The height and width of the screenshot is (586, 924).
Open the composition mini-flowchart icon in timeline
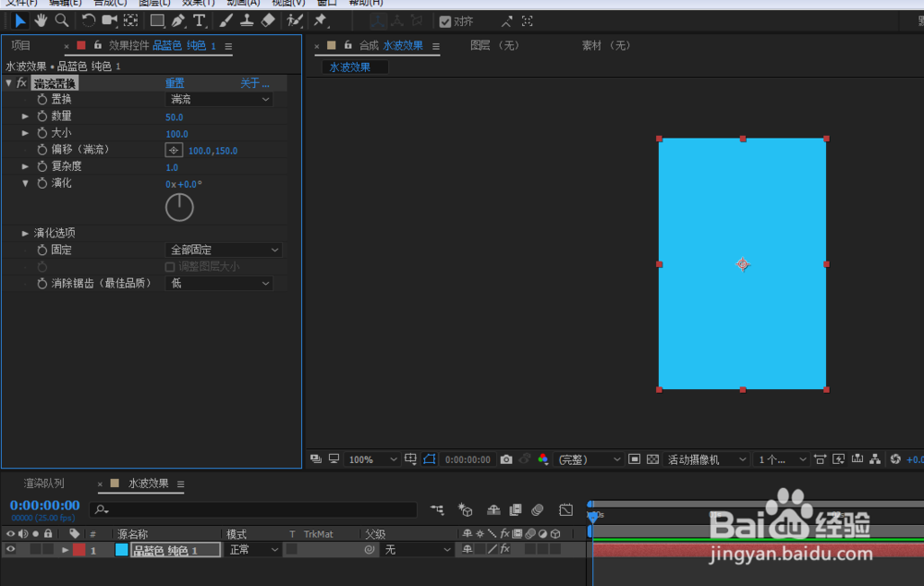coord(437,509)
